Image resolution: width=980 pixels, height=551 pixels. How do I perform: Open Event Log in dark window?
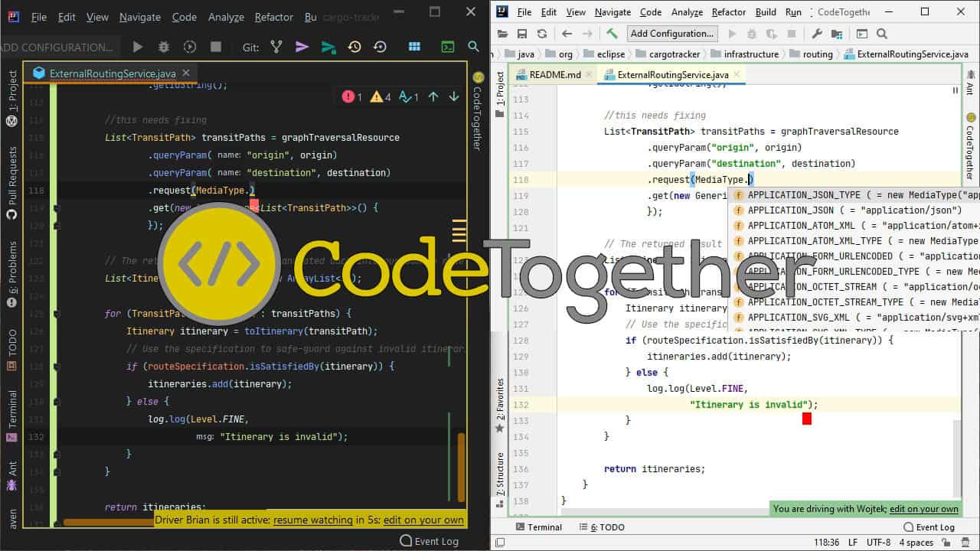pyautogui.click(x=429, y=541)
